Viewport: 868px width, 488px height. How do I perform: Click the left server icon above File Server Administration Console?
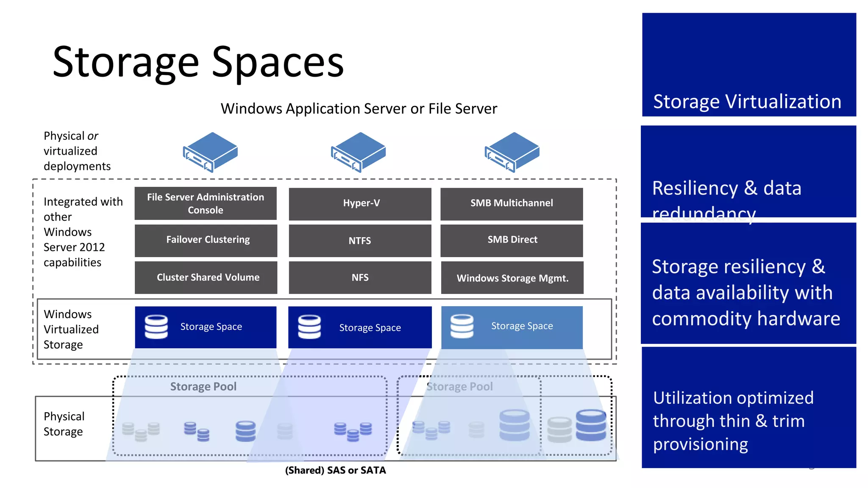click(210, 152)
